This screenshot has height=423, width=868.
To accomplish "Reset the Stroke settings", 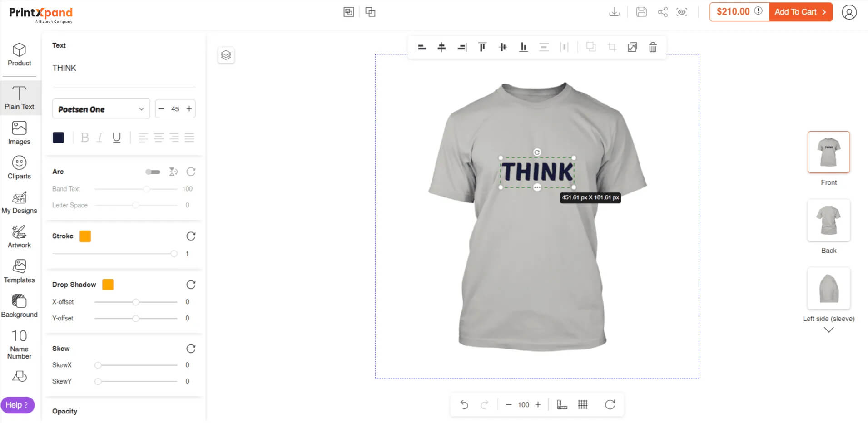I will point(191,236).
